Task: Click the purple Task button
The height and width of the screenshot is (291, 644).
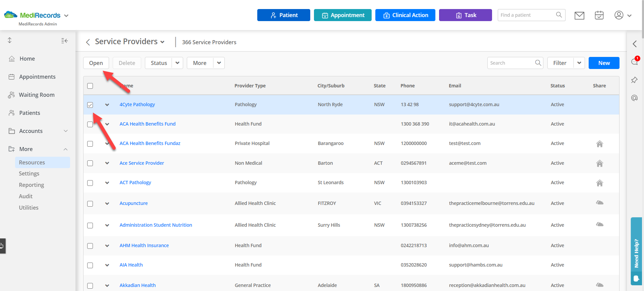Action: click(x=466, y=15)
